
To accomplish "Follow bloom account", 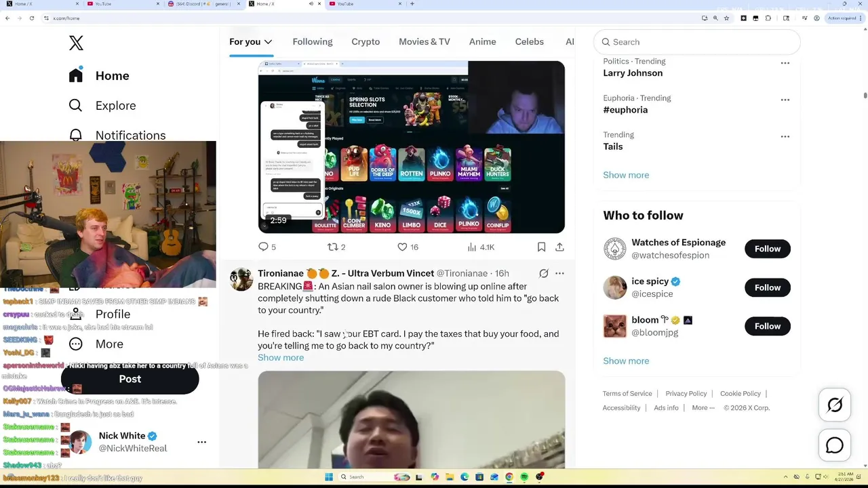I will point(768,326).
